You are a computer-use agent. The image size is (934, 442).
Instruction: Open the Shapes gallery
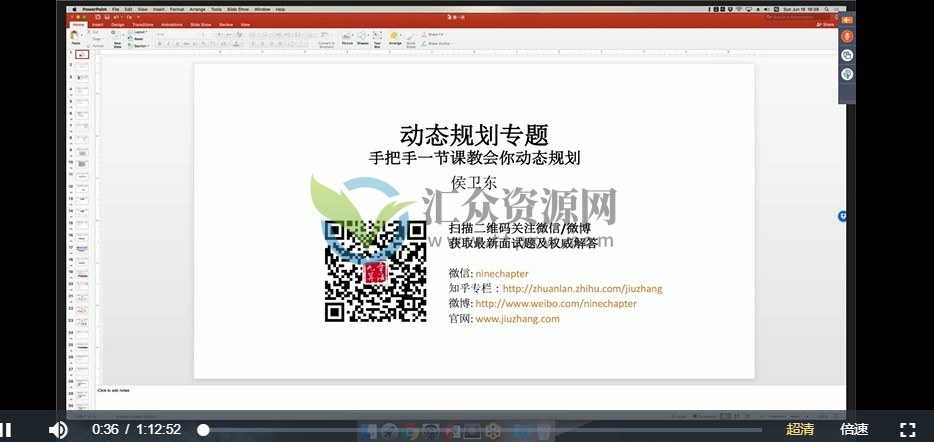coord(363,38)
